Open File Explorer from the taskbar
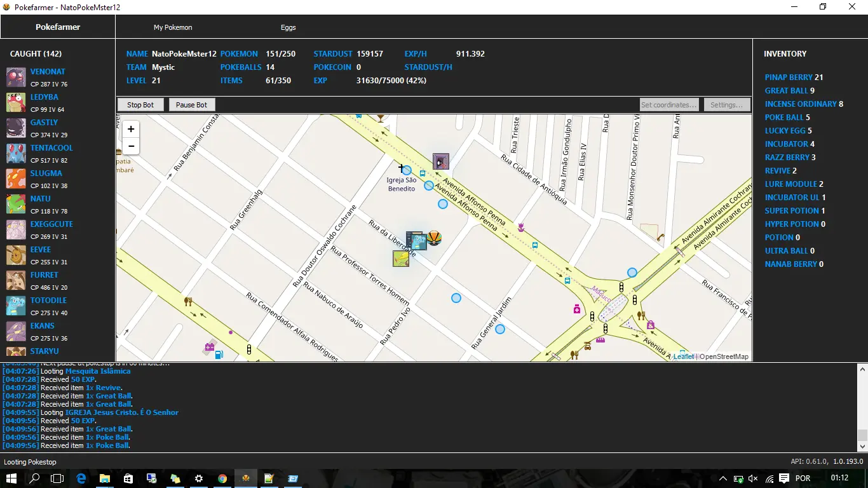This screenshot has width=868, height=488. [105, 478]
